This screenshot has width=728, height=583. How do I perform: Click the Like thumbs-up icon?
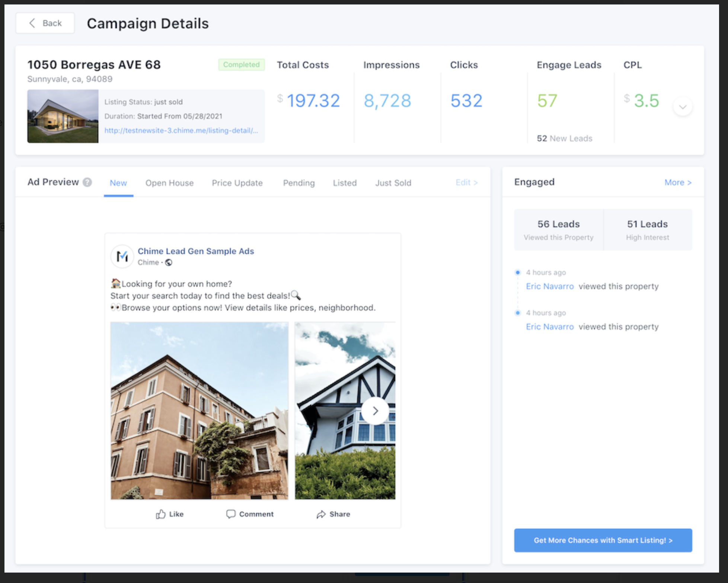click(x=161, y=514)
